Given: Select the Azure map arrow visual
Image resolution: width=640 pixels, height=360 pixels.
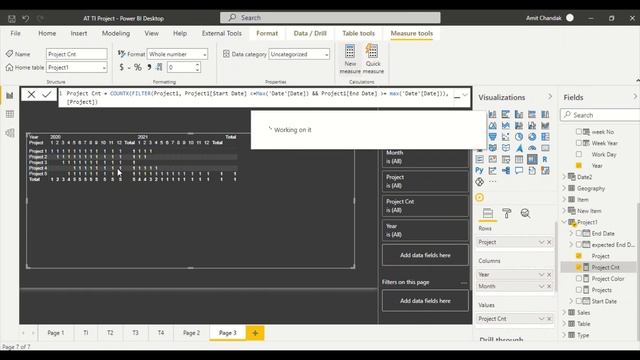Looking at the screenshot, I should pos(519,148).
